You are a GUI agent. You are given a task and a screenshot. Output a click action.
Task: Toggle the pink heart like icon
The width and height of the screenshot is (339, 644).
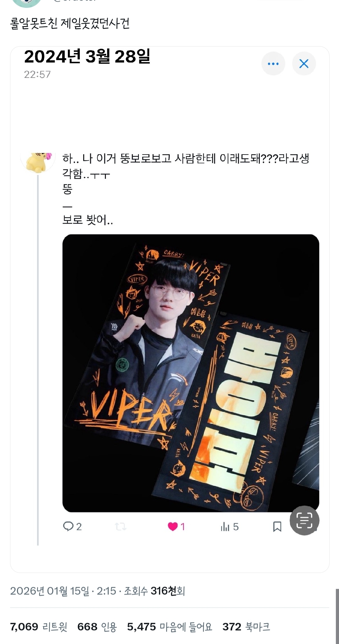click(173, 526)
